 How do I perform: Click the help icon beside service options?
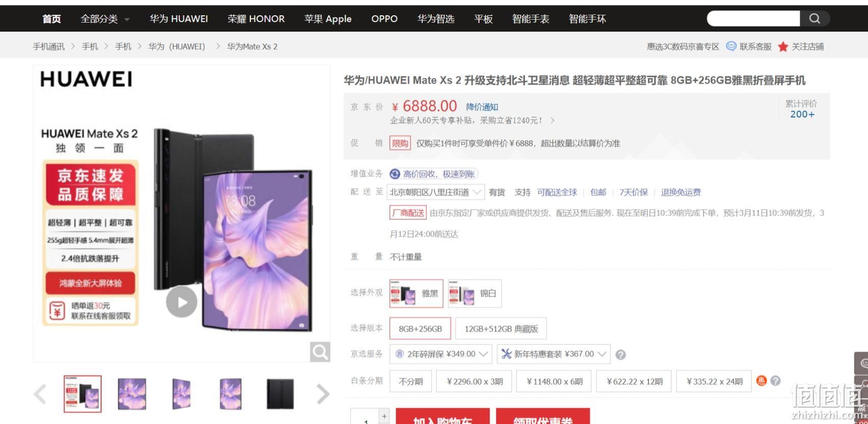pos(620,355)
